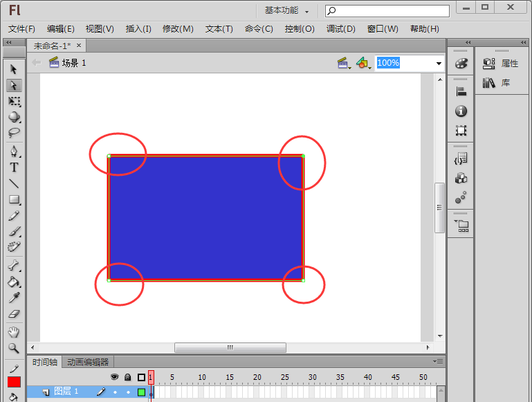Collapse the properties panel double arrows
This screenshot has width=532, height=402.
[x=524, y=42]
